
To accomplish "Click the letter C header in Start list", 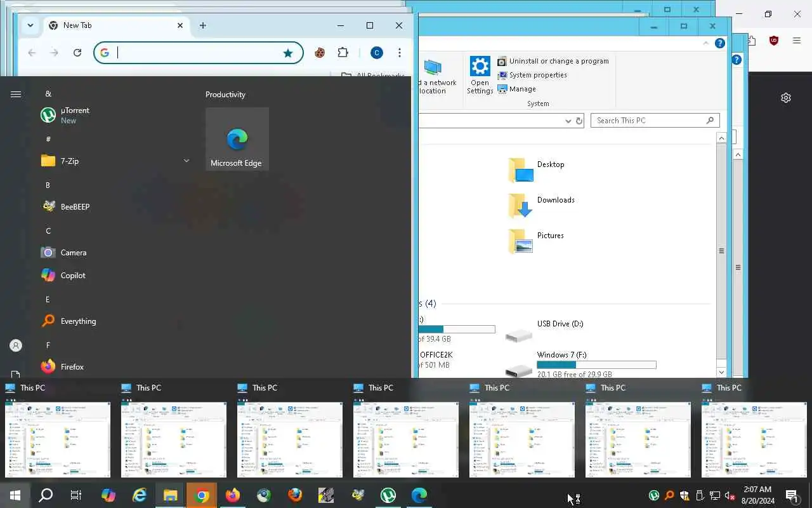I will 48,231.
